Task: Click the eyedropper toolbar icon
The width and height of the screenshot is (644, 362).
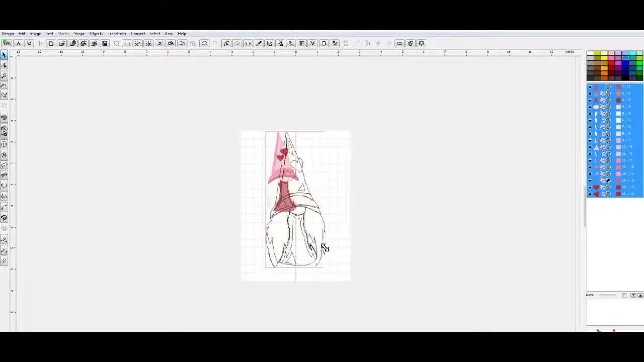Action: click(x=259, y=43)
